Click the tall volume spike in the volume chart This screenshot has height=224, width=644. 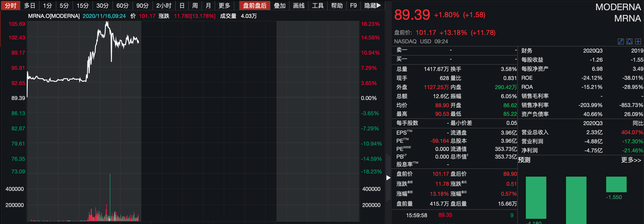click(x=110, y=197)
